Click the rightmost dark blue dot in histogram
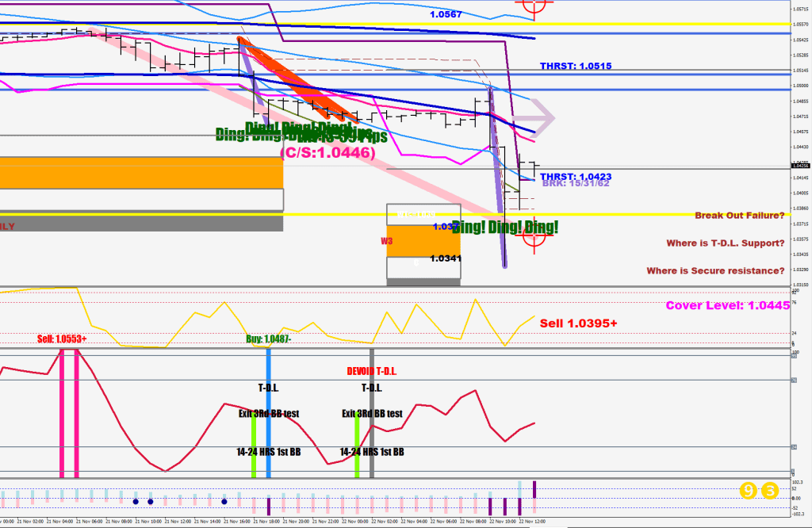Image resolution: width=812 pixels, height=528 pixels. click(224, 501)
